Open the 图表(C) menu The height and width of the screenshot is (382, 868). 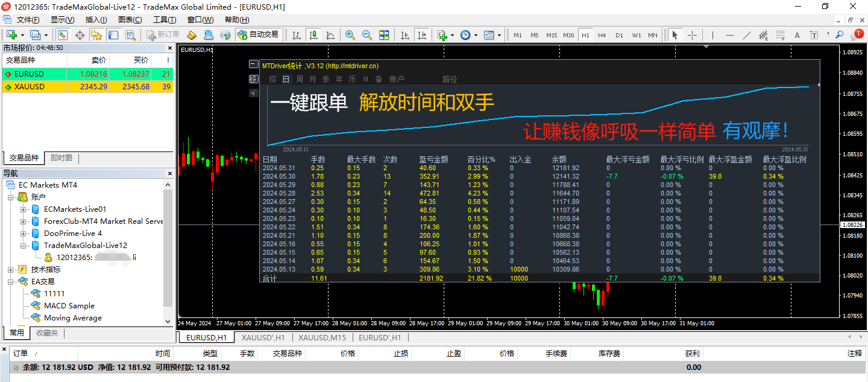point(130,20)
